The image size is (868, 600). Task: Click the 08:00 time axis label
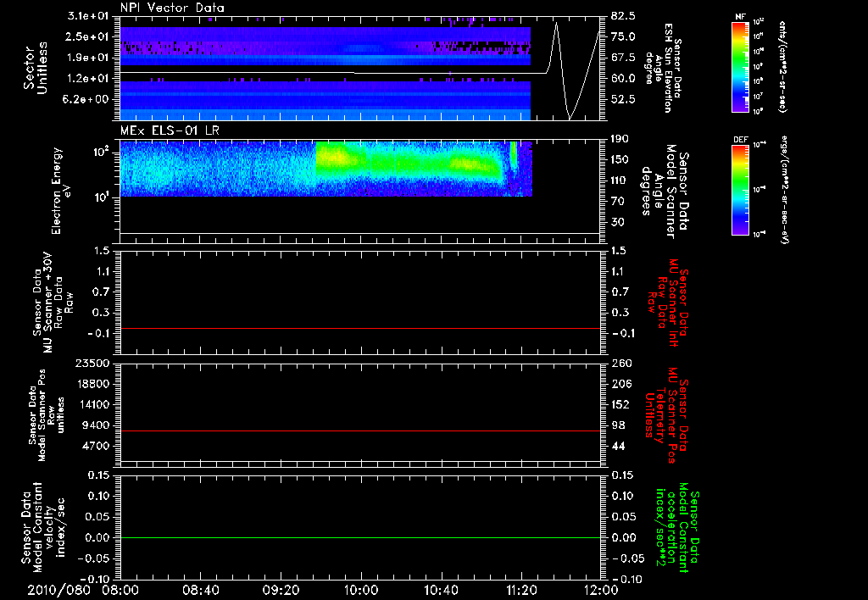[x=120, y=590]
